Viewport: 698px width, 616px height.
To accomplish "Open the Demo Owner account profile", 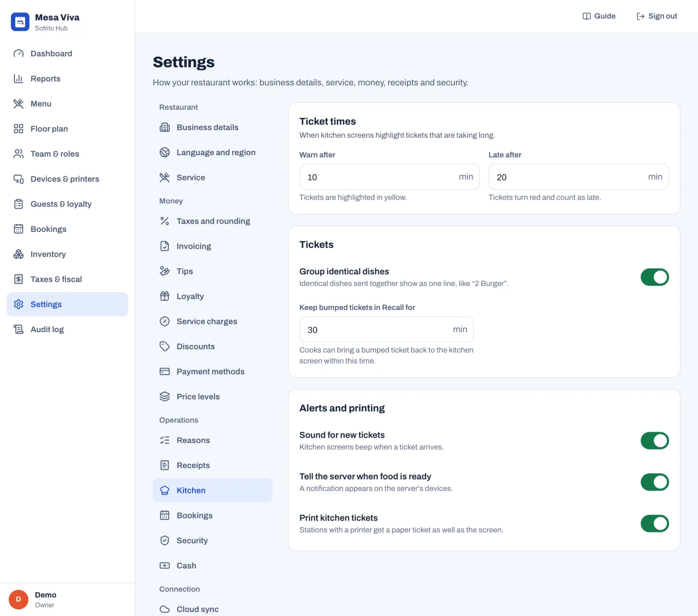I will click(67, 599).
